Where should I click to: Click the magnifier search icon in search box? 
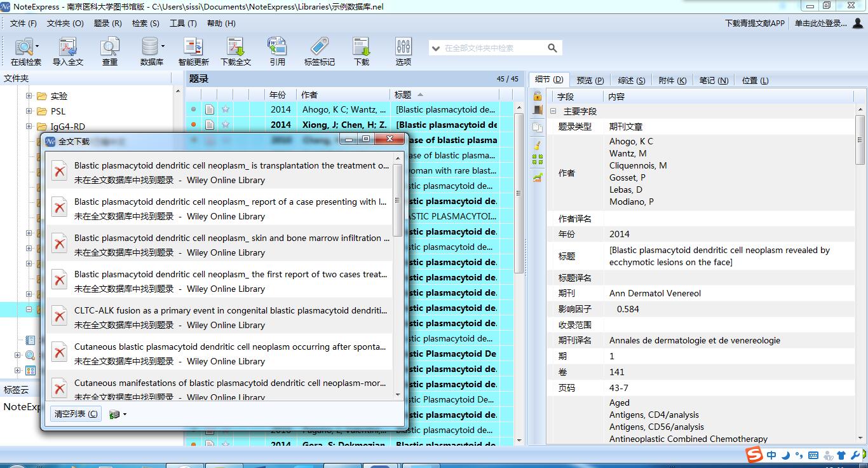[552, 48]
